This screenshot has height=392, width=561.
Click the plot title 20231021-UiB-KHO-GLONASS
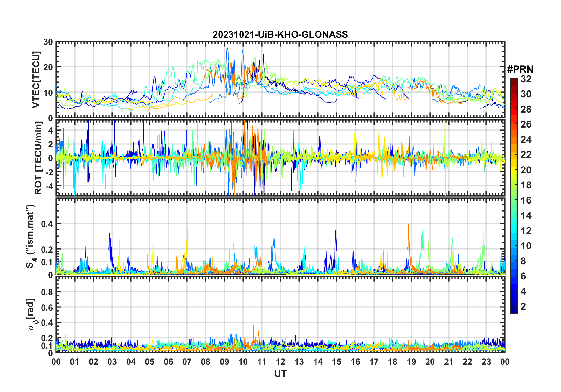pos(280,35)
